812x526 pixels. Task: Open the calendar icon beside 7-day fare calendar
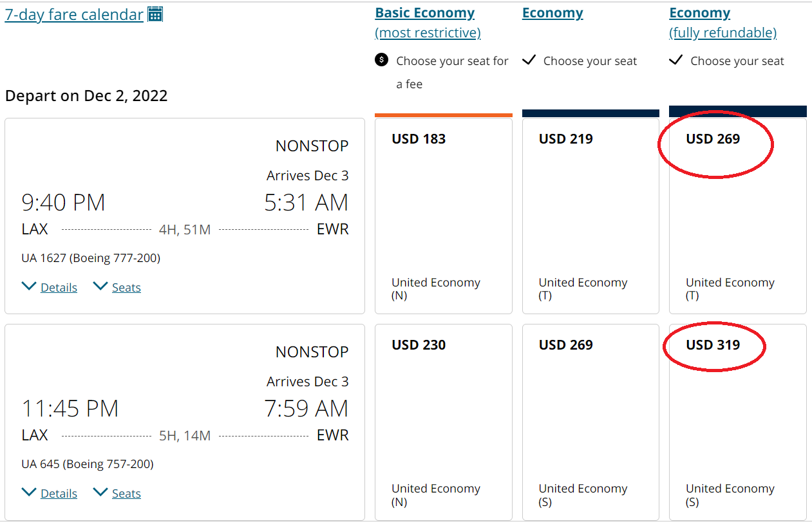(x=155, y=14)
